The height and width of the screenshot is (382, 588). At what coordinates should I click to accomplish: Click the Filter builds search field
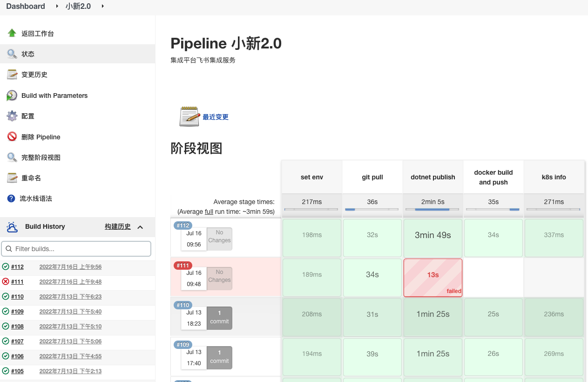(76, 249)
